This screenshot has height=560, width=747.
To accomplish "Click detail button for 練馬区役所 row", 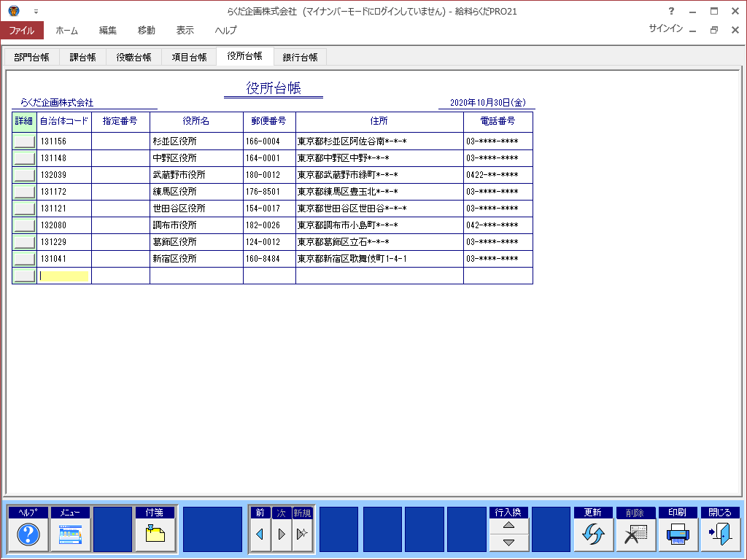I will click(24, 192).
